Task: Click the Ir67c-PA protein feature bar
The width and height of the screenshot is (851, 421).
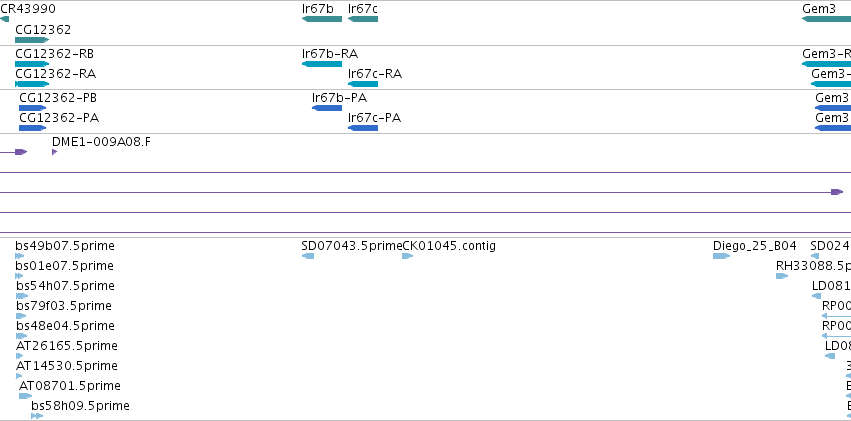Action: pos(363,128)
